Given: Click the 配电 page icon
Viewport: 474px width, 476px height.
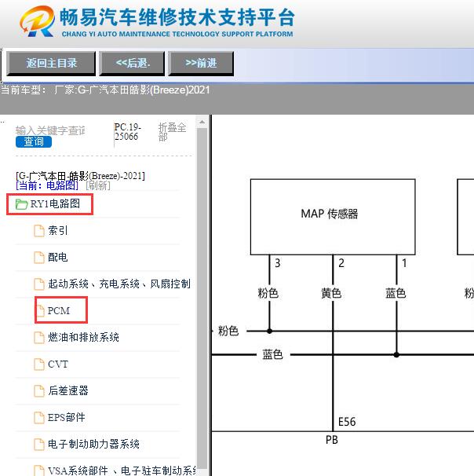Looking at the screenshot, I should (38, 258).
